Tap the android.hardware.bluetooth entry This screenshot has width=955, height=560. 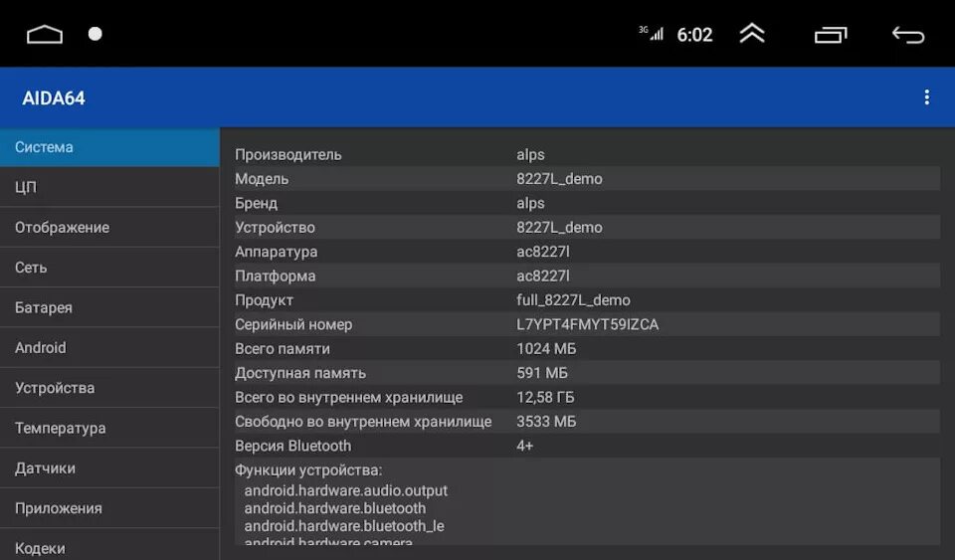pos(335,508)
